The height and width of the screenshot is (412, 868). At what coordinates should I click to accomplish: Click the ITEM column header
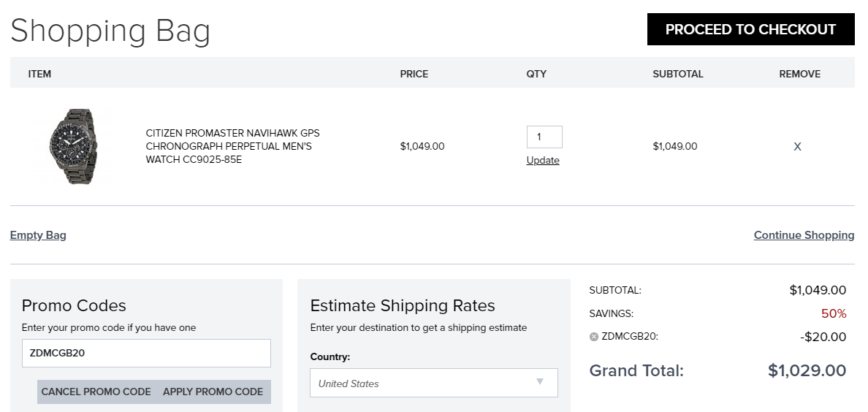click(40, 75)
